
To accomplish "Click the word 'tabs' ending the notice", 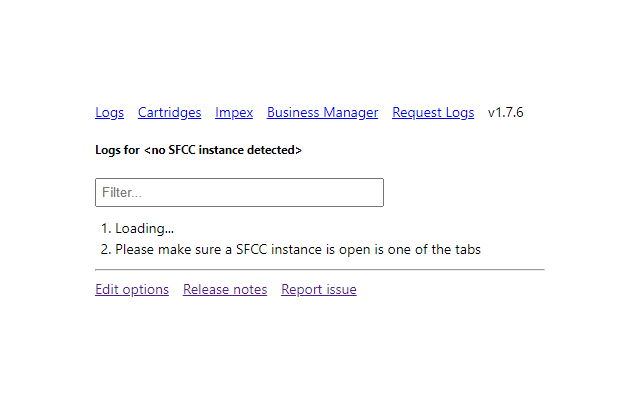I will point(465,249).
